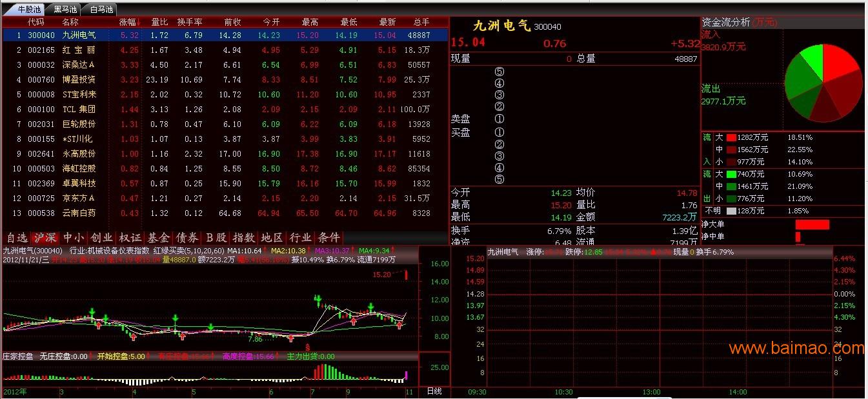Select the topmost ⑤ sell order level
The image size is (868, 399).
pos(499,72)
